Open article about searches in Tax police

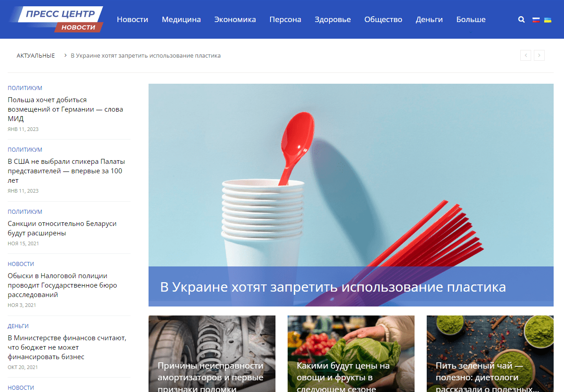pos(62,285)
